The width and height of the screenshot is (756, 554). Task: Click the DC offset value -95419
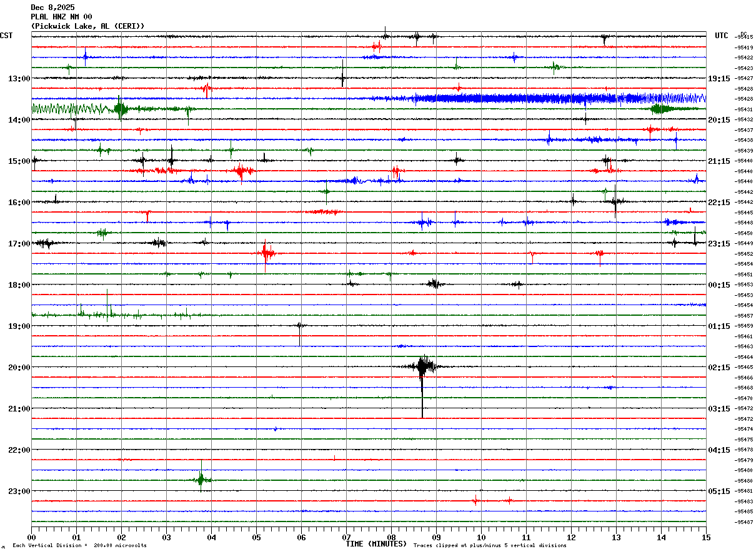(x=744, y=48)
